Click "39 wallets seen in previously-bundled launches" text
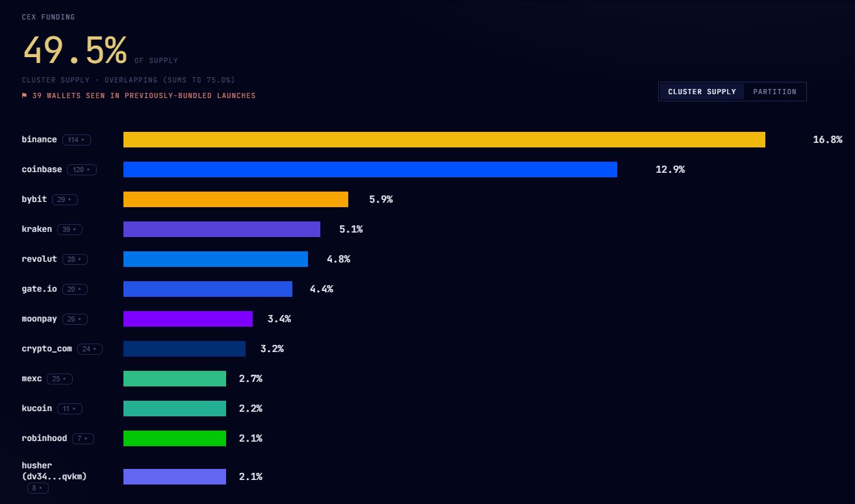The width and height of the screenshot is (855, 504). tap(144, 95)
